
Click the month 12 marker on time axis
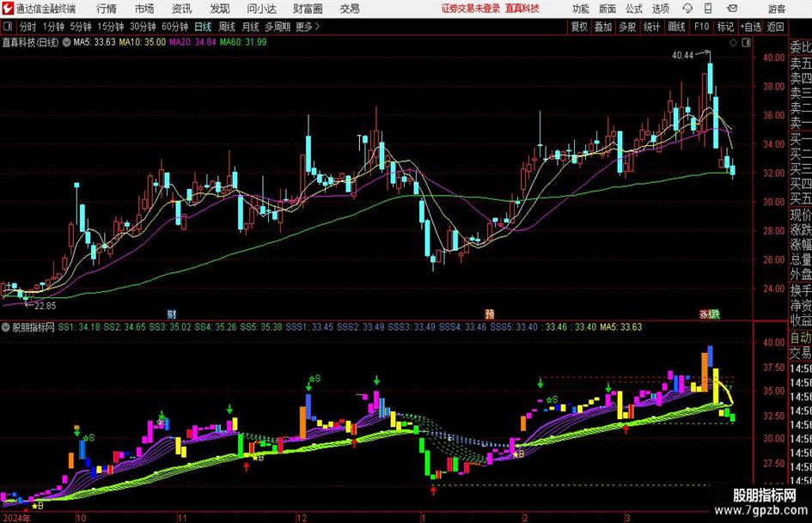click(x=302, y=518)
